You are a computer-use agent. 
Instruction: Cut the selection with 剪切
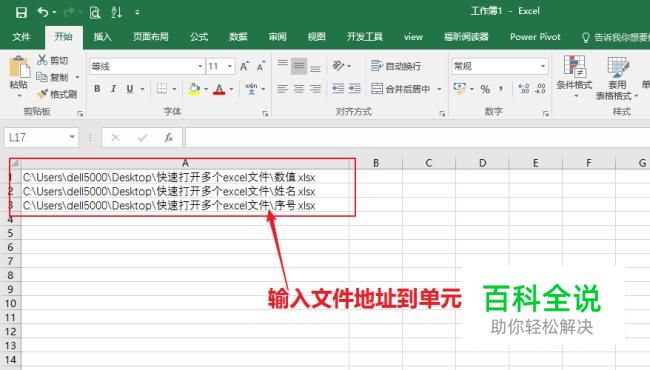52,60
